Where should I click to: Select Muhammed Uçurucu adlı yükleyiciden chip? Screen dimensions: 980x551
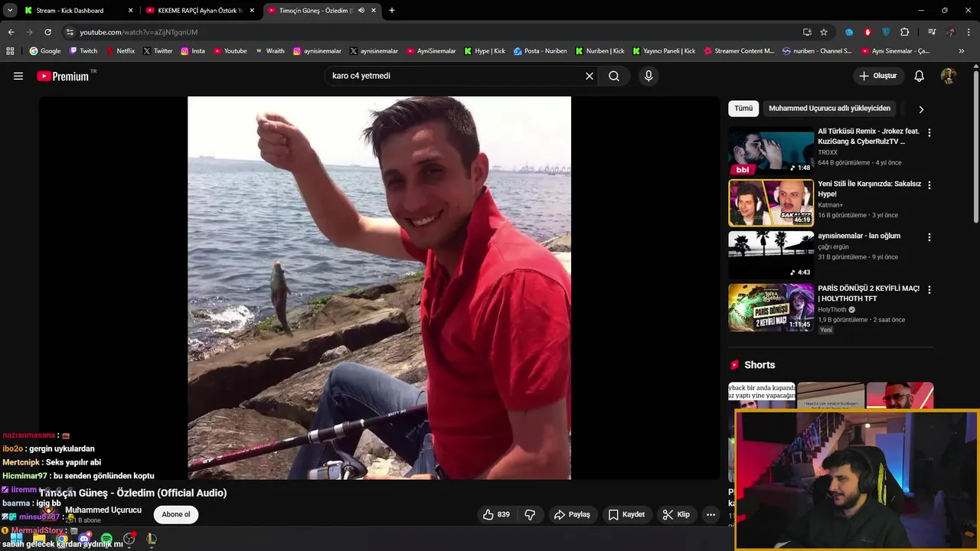pos(830,109)
